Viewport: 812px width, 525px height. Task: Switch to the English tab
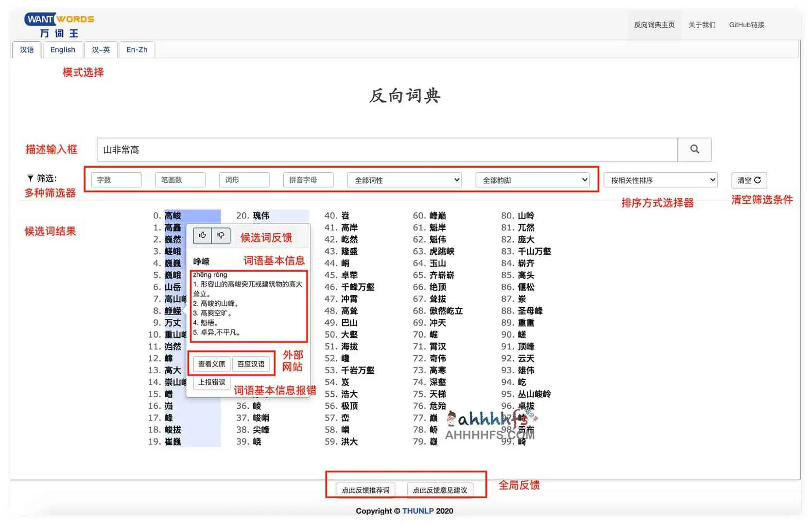[63, 50]
